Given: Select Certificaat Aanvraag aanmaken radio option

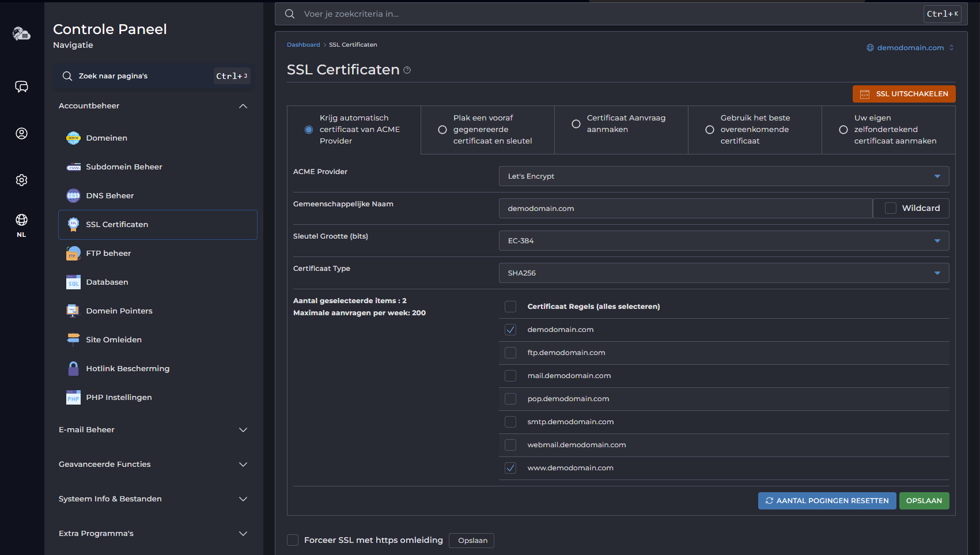Looking at the screenshot, I should pos(576,124).
